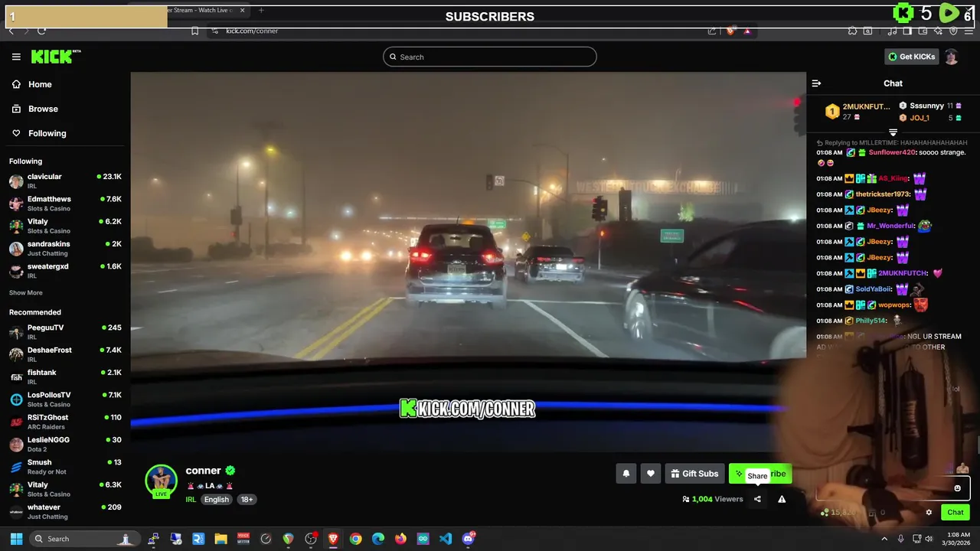Open whatever Just Chatting channel
This screenshot has height=551, width=980.
pyautogui.click(x=65, y=511)
